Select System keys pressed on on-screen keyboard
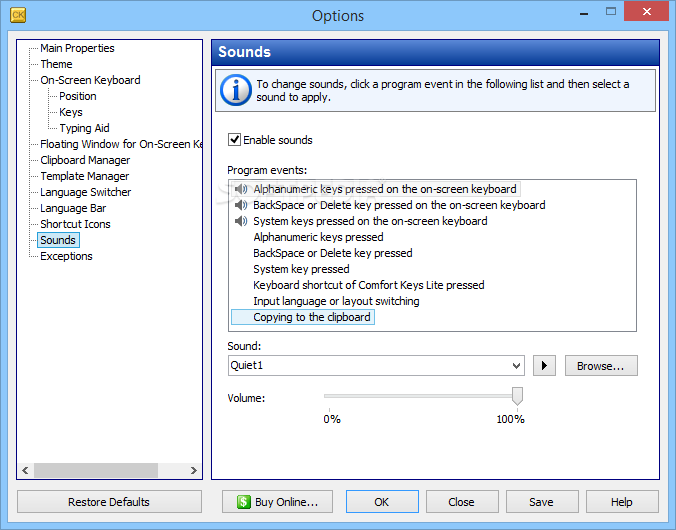The image size is (676, 530). pyautogui.click(x=370, y=221)
